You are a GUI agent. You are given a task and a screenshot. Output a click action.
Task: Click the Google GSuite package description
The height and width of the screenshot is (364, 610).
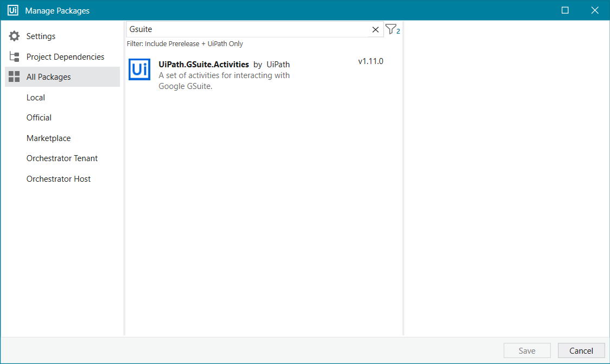point(224,81)
